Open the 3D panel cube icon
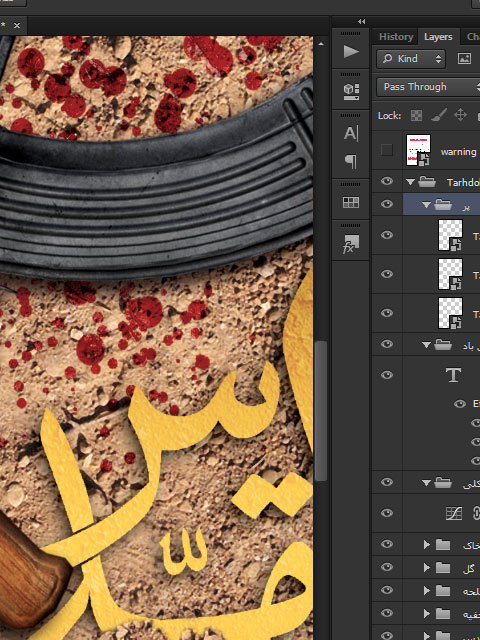 click(x=351, y=92)
